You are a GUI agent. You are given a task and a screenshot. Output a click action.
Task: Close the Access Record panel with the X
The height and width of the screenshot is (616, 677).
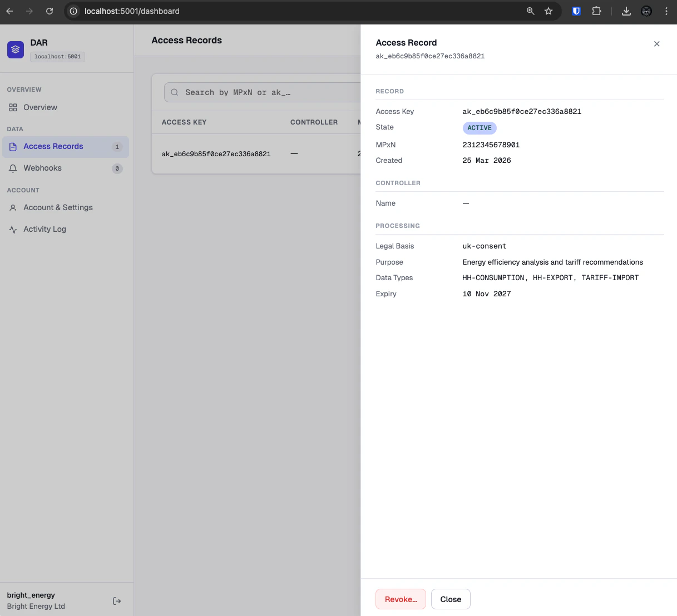tap(657, 44)
